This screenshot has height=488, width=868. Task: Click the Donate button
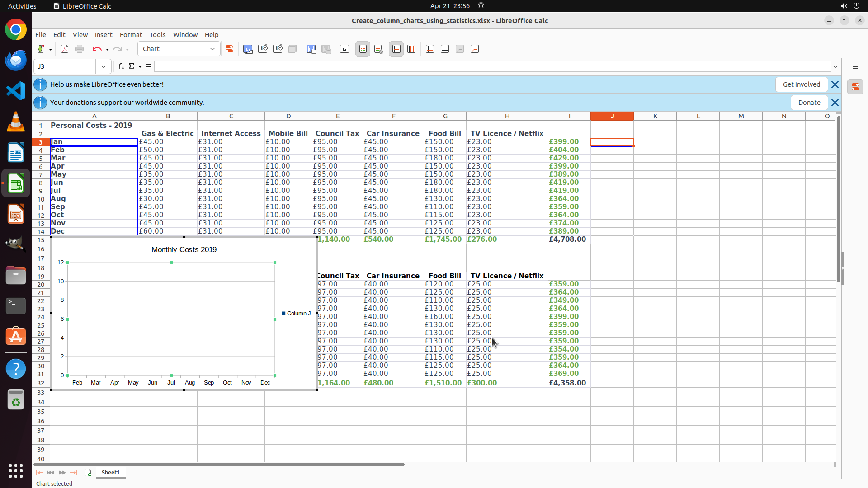(x=809, y=103)
